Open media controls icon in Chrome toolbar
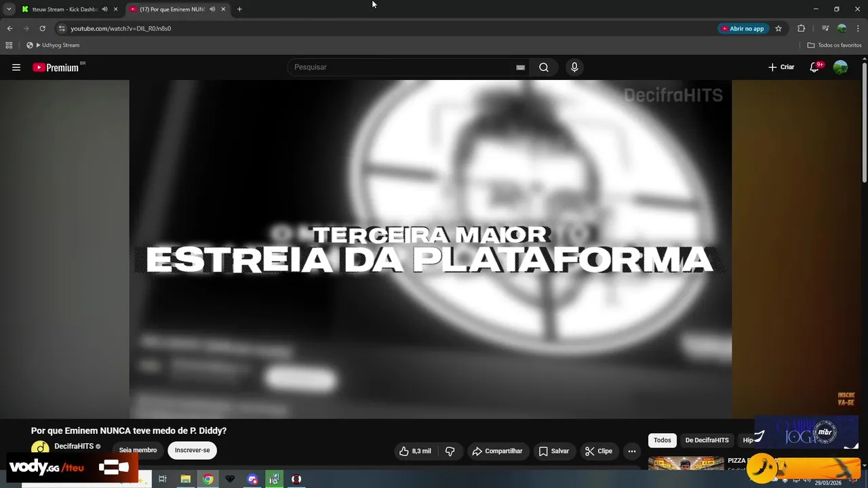Image resolution: width=868 pixels, height=488 pixels. tap(825, 28)
